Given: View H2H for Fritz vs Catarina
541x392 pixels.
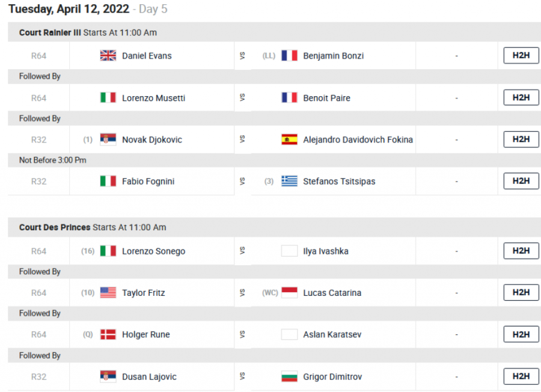Looking at the screenshot, I should pos(521,292).
